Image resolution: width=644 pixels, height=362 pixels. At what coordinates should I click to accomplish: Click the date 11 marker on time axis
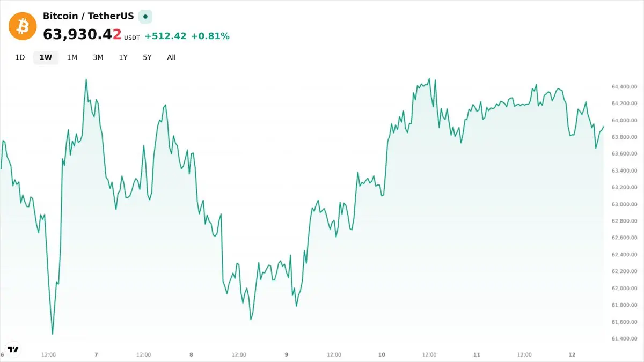pos(477,354)
